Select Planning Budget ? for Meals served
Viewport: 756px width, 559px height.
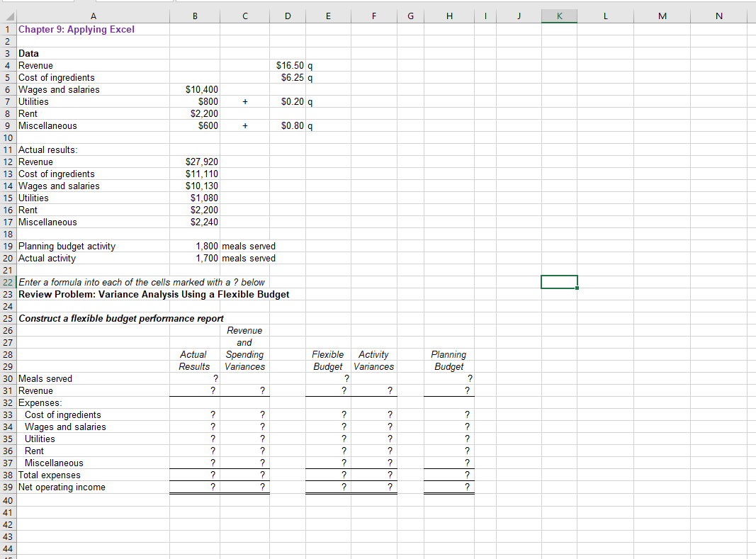(449, 379)
